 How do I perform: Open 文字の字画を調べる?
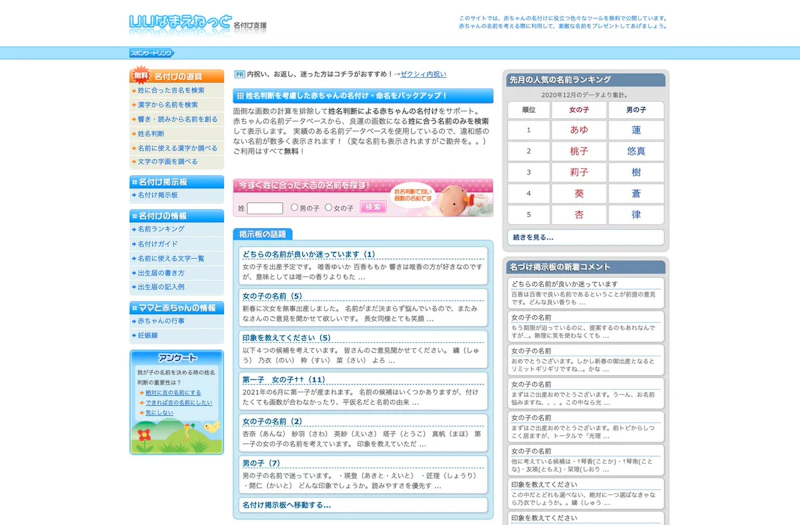pyautogui.click(x=168, y=161)
